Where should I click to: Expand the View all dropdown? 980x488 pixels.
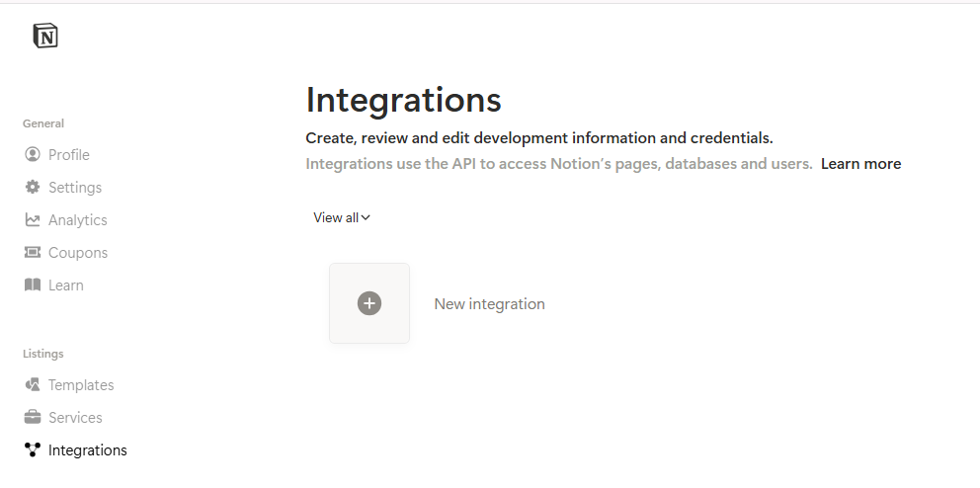pos(342,217)
